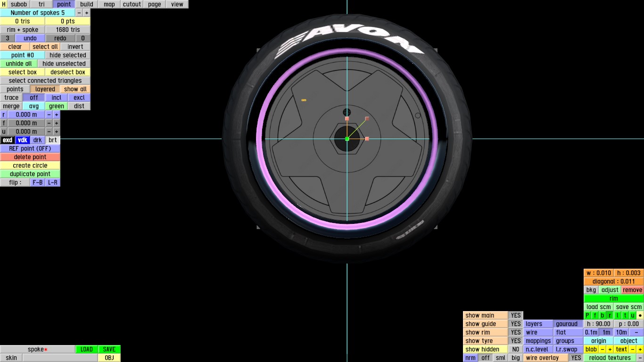Screen dimensions: 644x362
Task: Click the empty skin name field
Action: 60,358
